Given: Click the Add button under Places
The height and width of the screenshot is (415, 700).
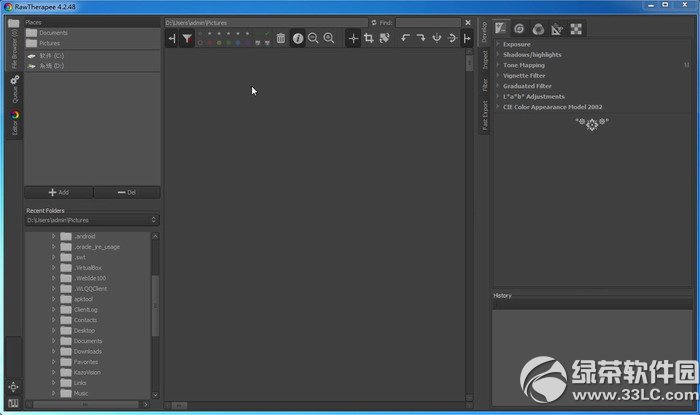Looking at the screenshot, I should click(59, 192).
